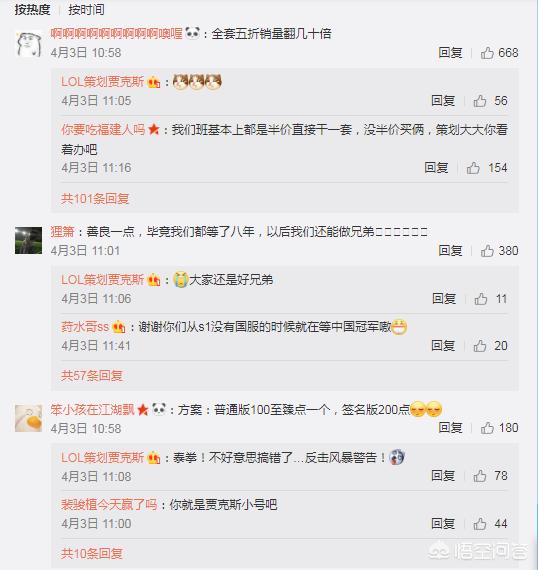Thumbs-up the 药水哥ss reply
The width and height of the screenshot is (538, 570).
pyautogui.click(x=480, y=346)
